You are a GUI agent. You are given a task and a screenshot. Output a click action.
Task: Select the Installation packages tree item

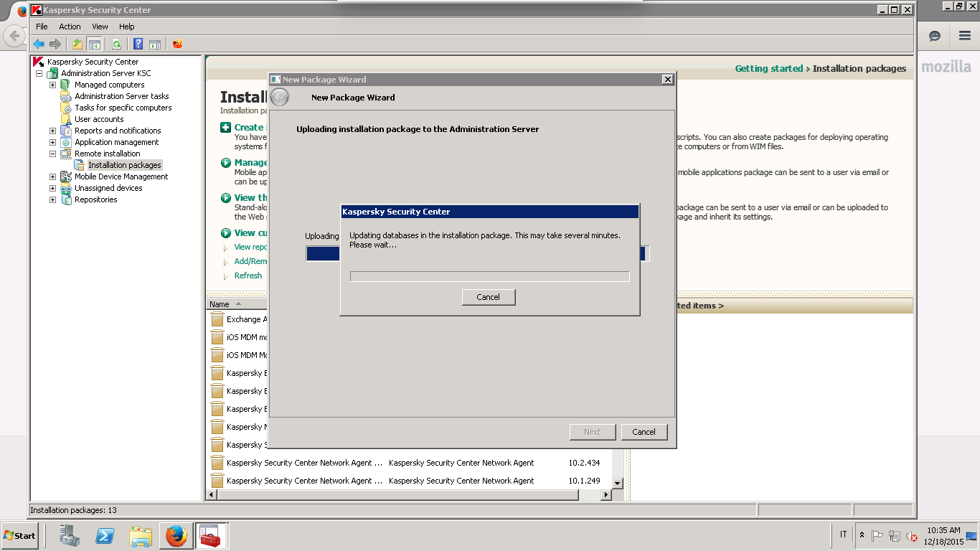click(124, 165)
